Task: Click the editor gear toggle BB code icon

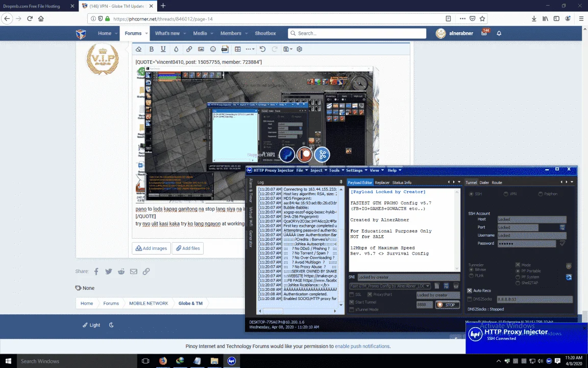Action: [x=299, y=49]
